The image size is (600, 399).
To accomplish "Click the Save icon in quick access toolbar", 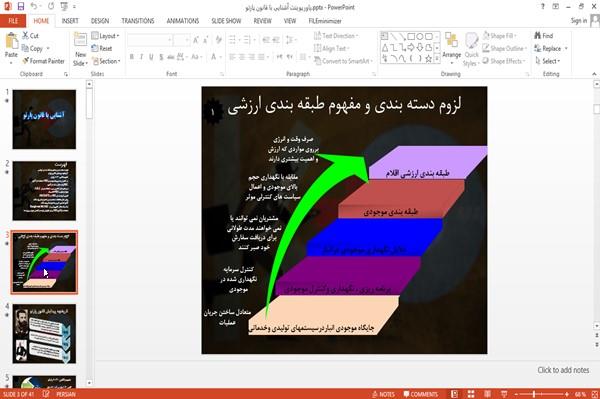I will (21, 7).
